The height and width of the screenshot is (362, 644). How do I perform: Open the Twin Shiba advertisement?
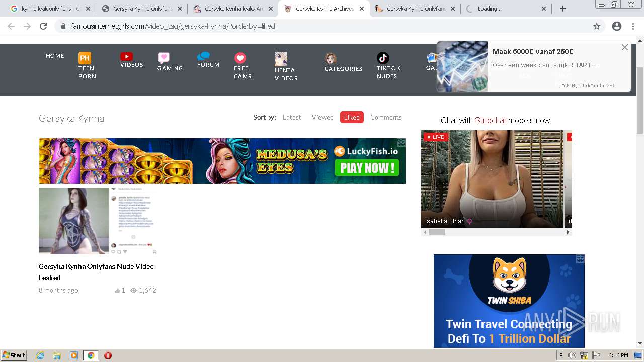tap(509, 301)
